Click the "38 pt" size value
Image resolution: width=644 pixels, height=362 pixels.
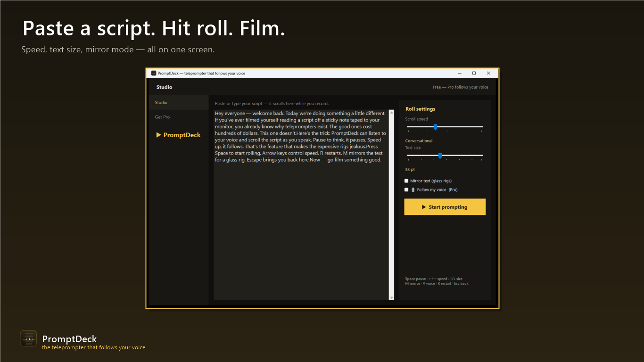coord(410,170)
